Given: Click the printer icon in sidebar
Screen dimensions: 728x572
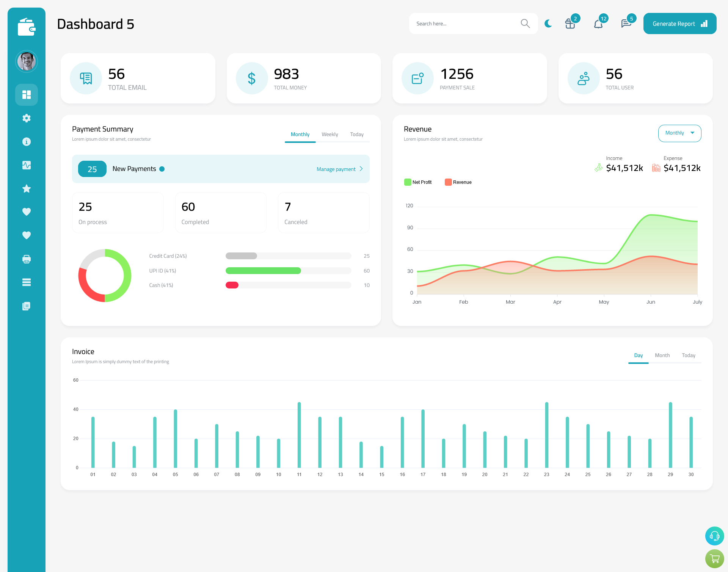Looking at the screenshot, I should coord(27,259).
